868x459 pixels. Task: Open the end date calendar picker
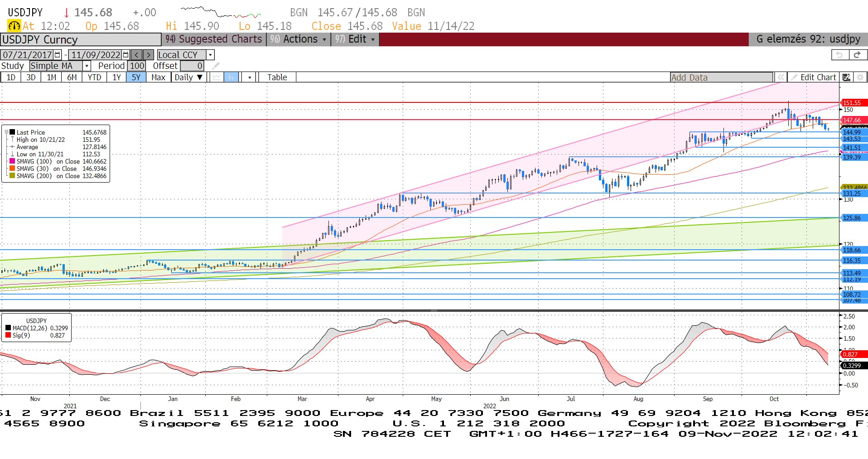tap(126, 55)
